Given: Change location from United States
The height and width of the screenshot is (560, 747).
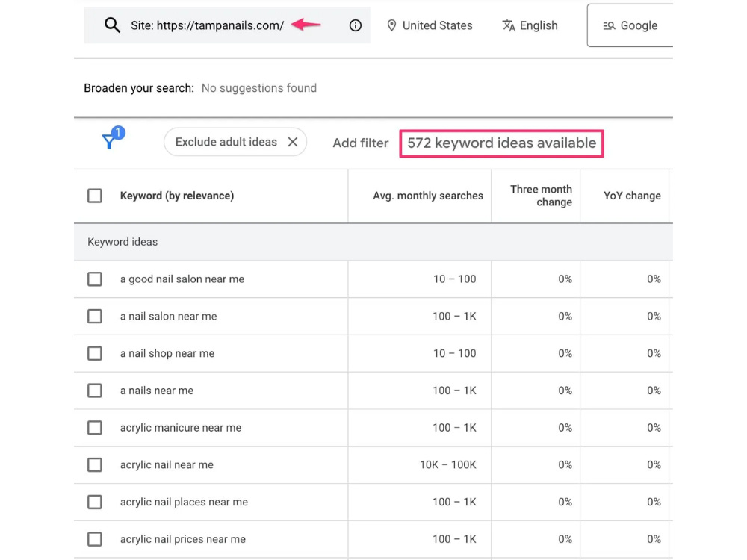Looking at the screenshot, I should [x=430, y=25].
